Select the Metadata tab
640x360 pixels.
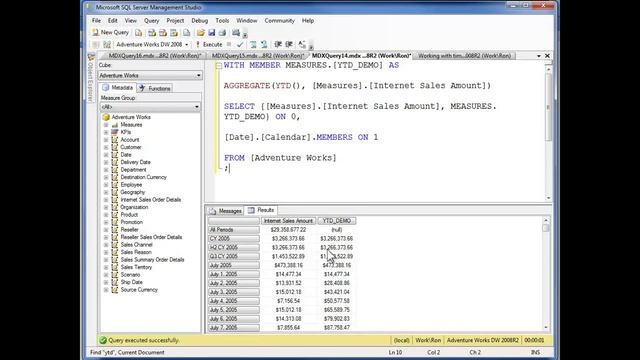coord(118,88)
